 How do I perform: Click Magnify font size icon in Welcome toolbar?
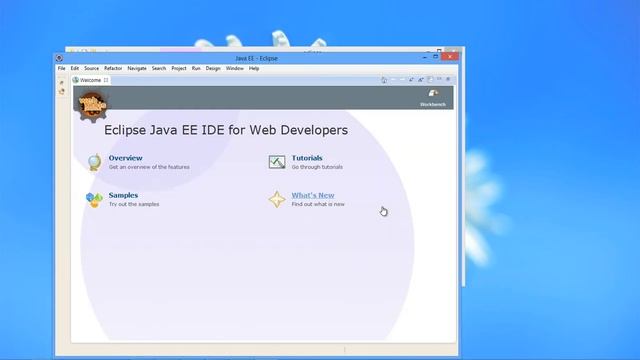[x=420, y=80]
